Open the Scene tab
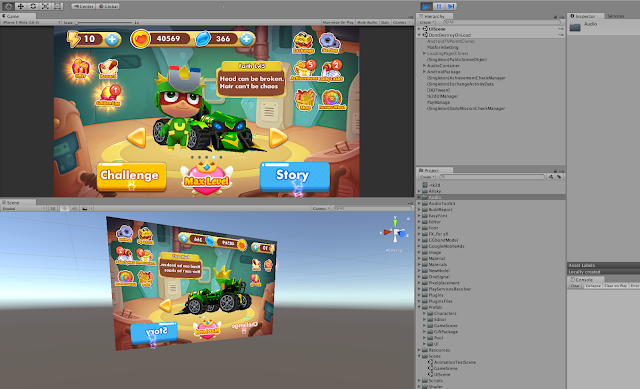This screenshot has width=640, height=389. 11,202
